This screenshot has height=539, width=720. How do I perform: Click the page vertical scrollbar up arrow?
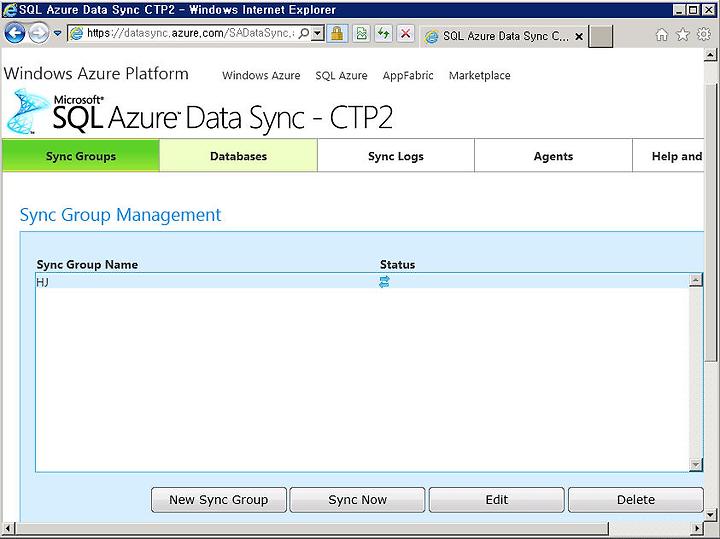tap(710, 55)
